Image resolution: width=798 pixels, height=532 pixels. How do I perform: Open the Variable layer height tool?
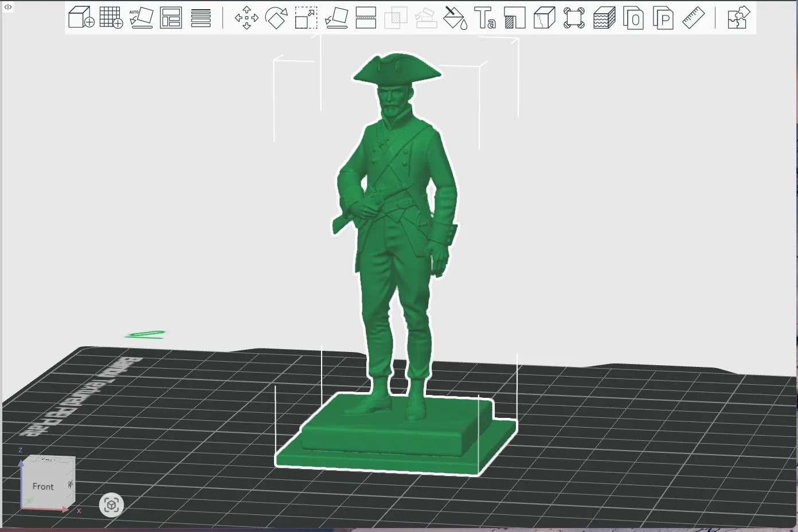(201, 18)
